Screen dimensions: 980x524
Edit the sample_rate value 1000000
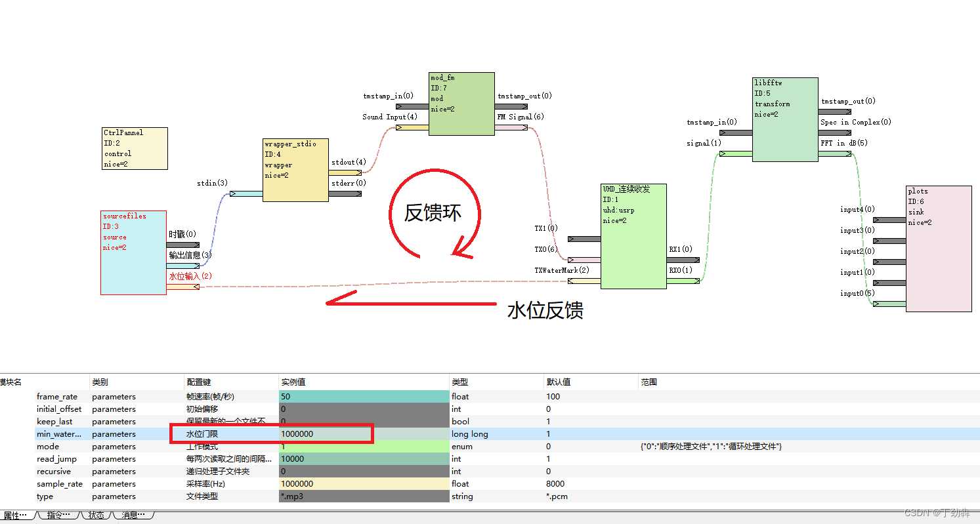coord(364,483)
